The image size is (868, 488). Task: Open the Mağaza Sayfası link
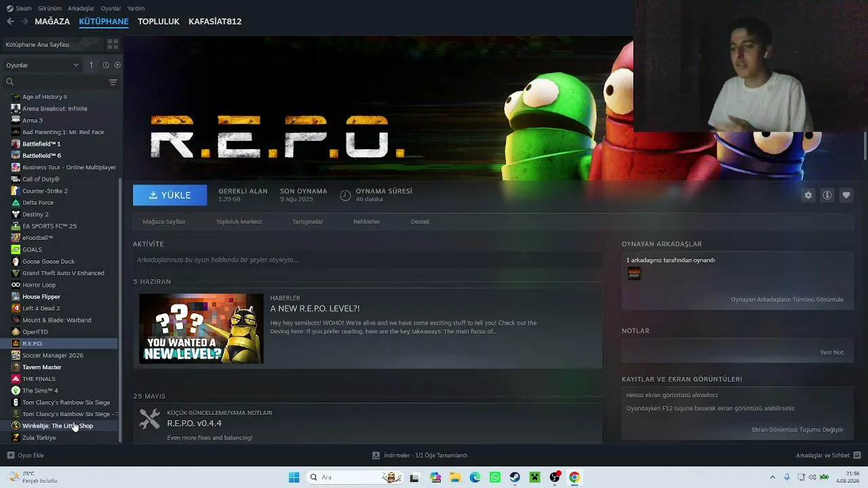(x=164, y=222)
